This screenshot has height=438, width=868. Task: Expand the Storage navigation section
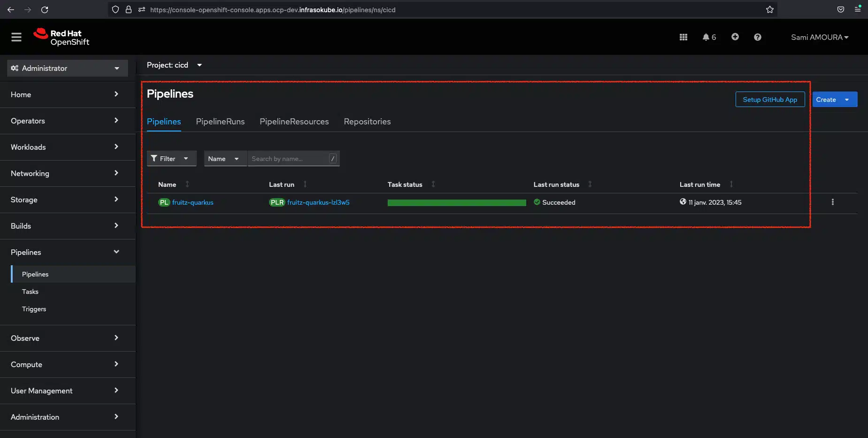tap(68, 200)
